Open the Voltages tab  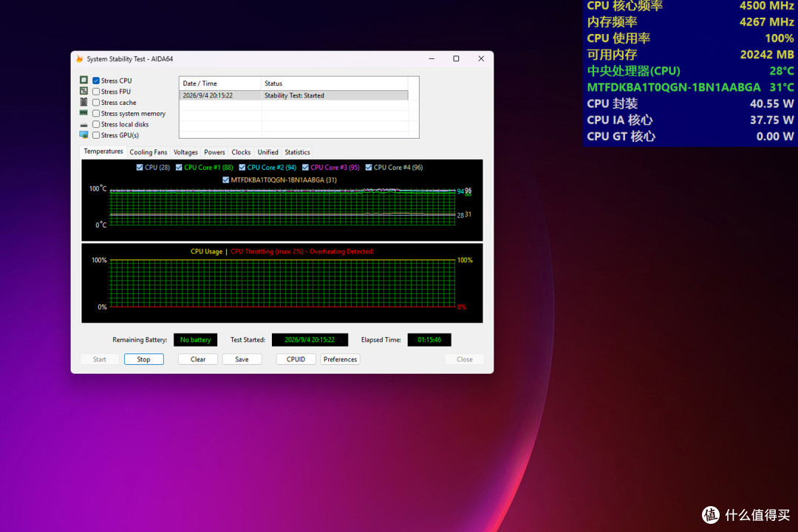[185, 152]
